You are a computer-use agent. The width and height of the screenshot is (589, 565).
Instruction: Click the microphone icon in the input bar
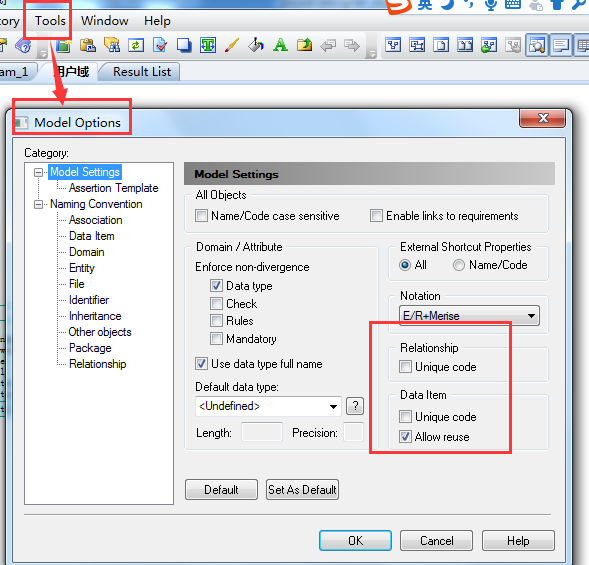[x=491, y=4]
